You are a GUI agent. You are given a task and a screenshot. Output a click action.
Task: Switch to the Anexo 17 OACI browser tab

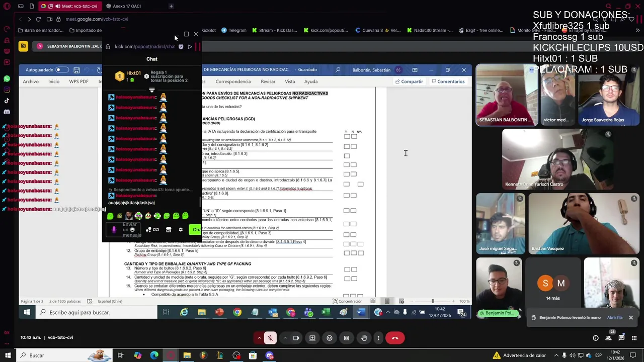pos(127,6)
